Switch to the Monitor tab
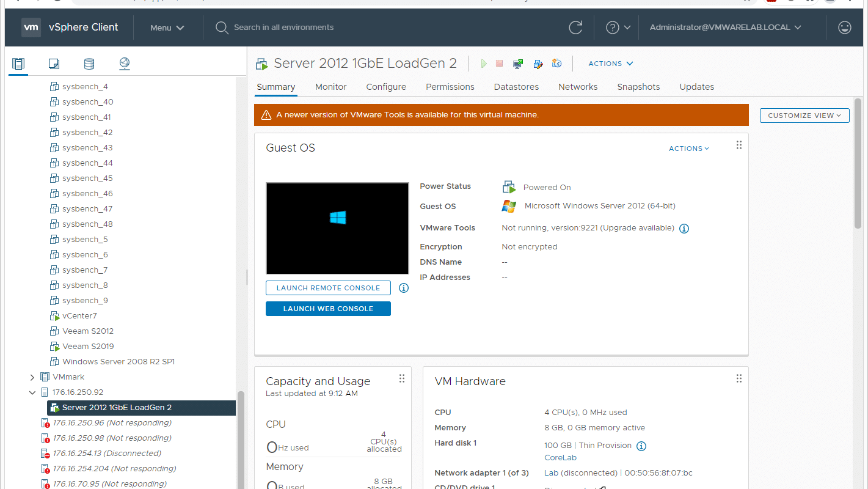Image resolution: width=868 pixels, height=489 pixels. [330, 87]
